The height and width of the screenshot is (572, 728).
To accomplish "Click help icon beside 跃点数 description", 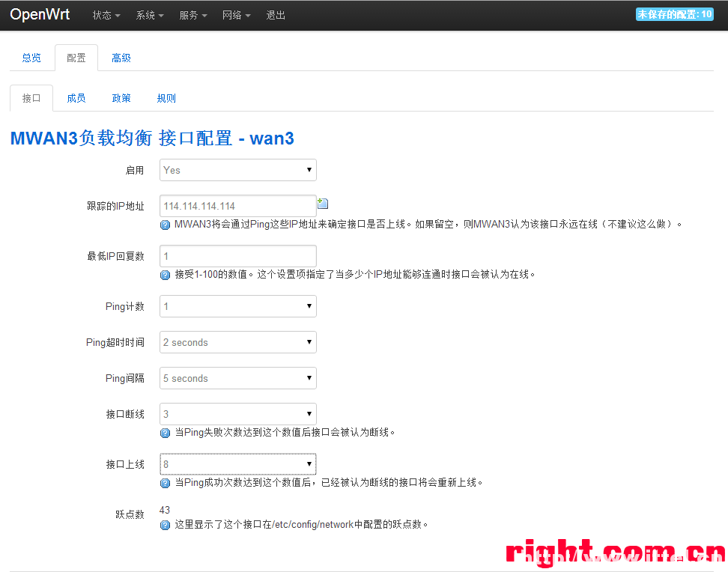I will click(x=165, y=525).
